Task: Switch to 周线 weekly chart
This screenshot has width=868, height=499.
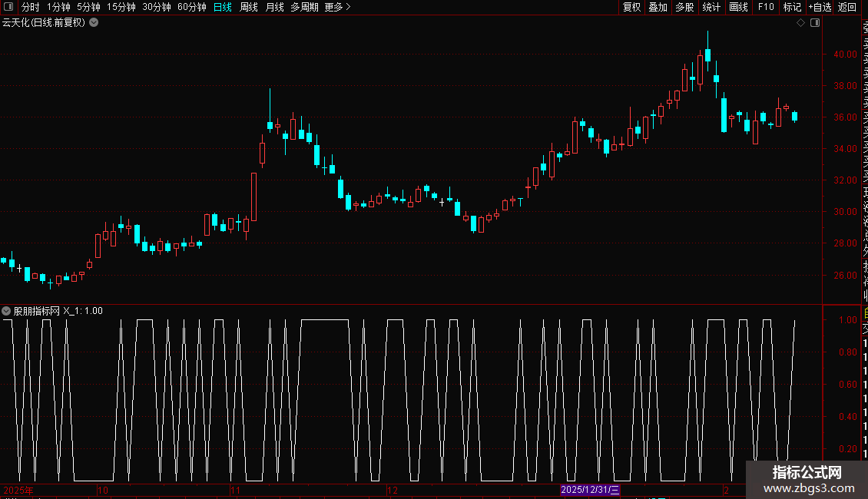Action: [249, 7]
